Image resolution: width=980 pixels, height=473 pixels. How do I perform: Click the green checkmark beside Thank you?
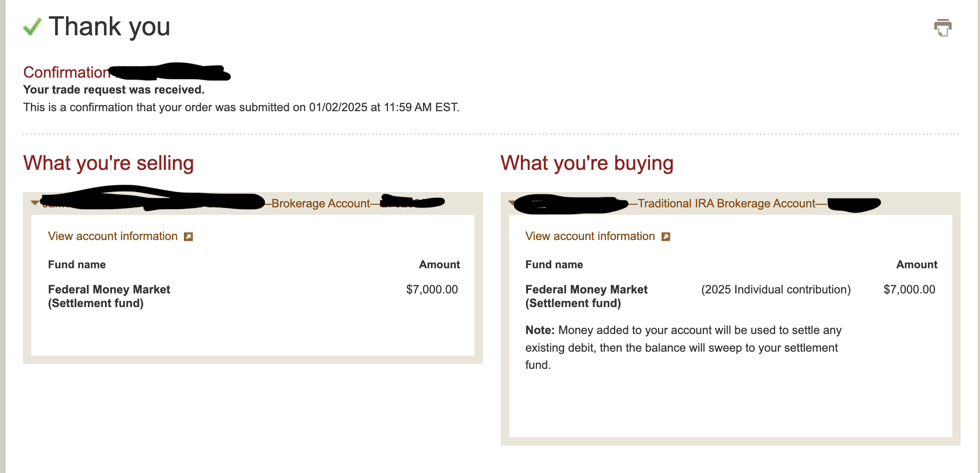[32, 26]
